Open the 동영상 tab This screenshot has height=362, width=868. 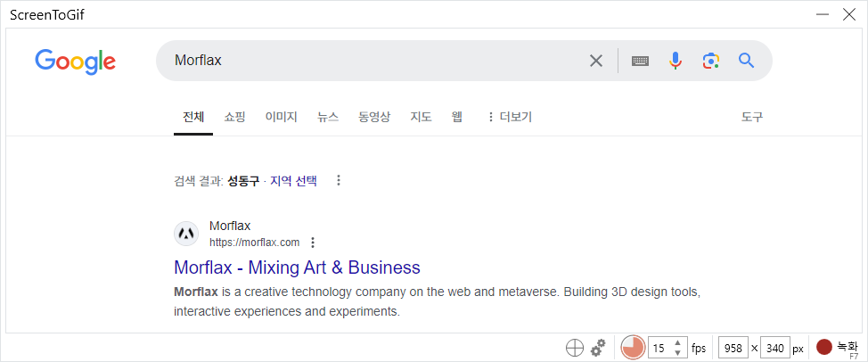click(x=374, y=118)
